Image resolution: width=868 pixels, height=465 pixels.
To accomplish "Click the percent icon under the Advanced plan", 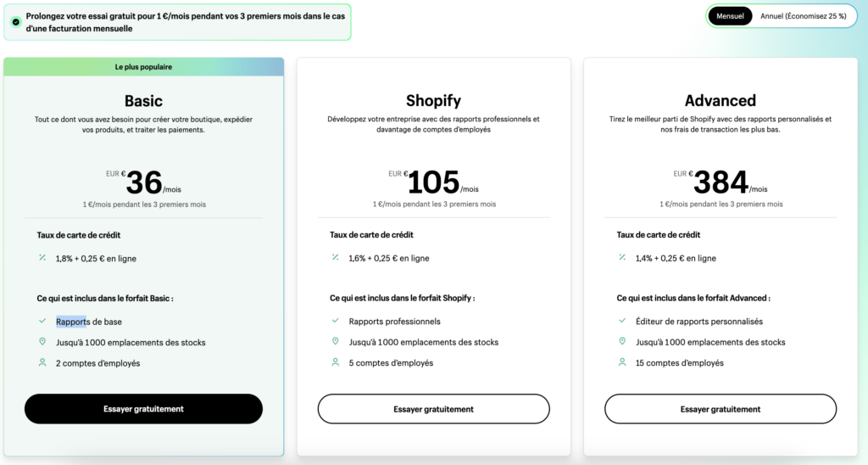I will coord(622,257).
